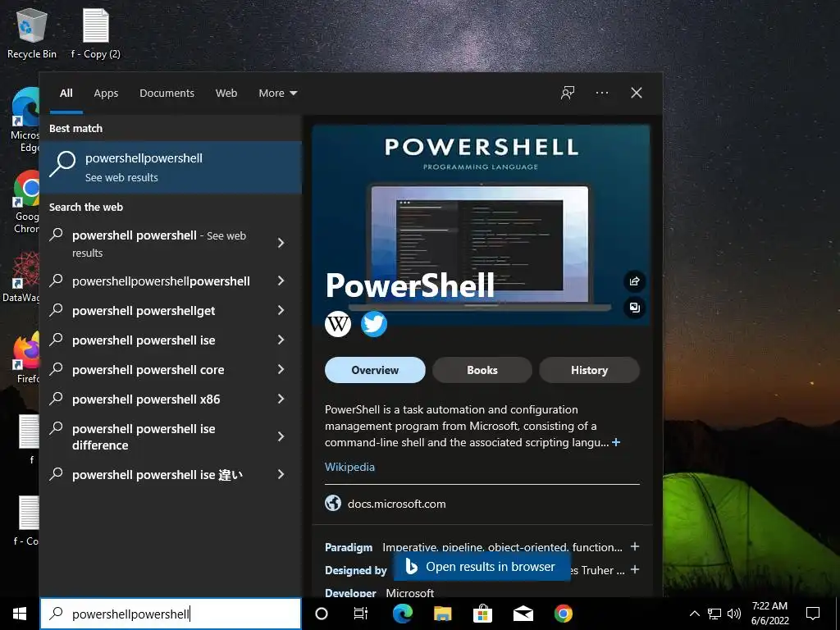This screenshot has width=840, height=630.
Task: Click the Wikipedia source link
Action: 349,467
